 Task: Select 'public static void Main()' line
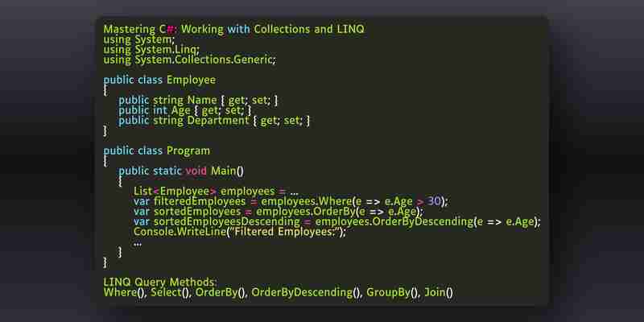[x=181, y=171]
